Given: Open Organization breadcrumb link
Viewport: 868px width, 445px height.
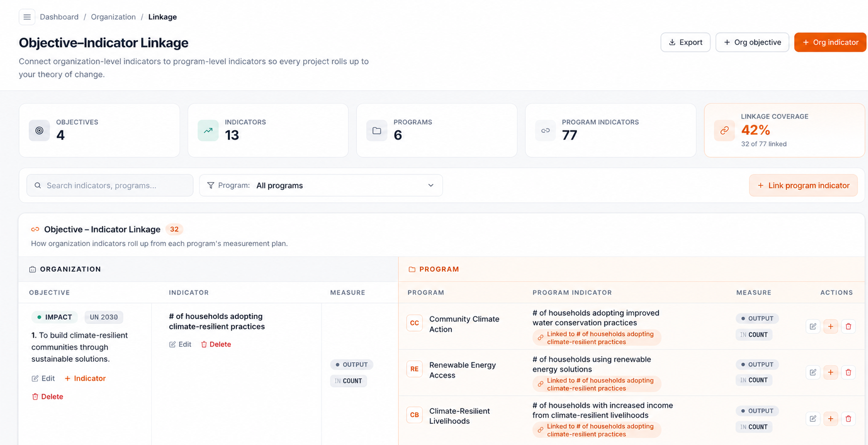Looking at the screenshot, I should pyautogui.click(x=113, y=17).
